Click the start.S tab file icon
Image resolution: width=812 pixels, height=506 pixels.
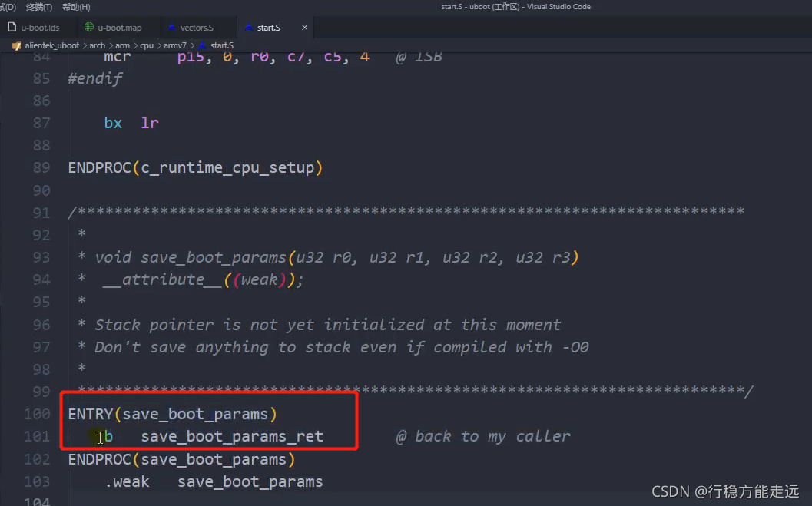tap(249, 28)
